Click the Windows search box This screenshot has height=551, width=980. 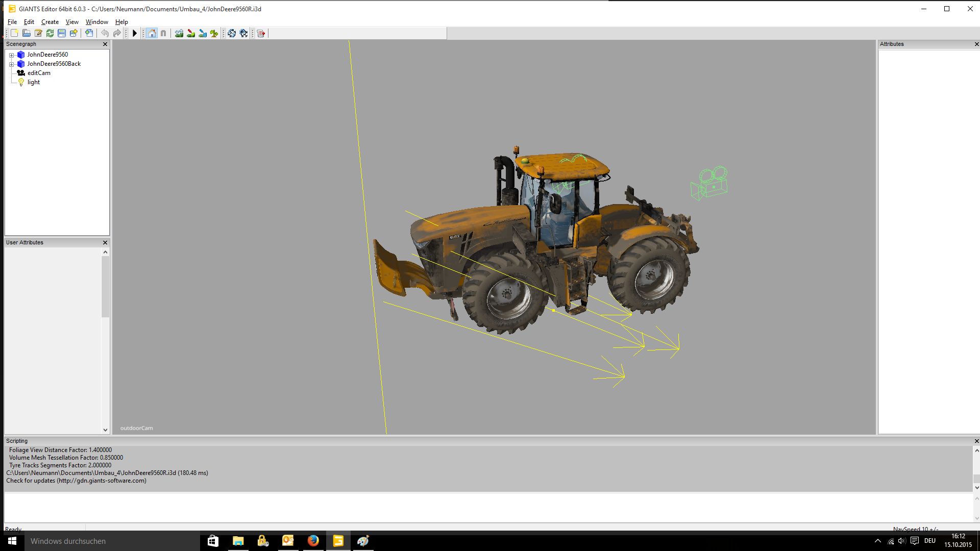click(112, 541)
